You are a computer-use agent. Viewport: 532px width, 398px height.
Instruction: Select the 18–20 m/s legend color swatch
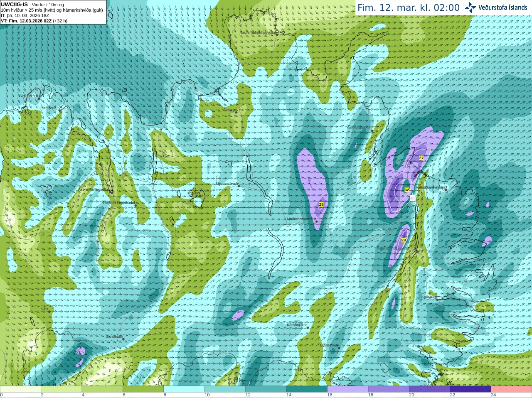389,389
